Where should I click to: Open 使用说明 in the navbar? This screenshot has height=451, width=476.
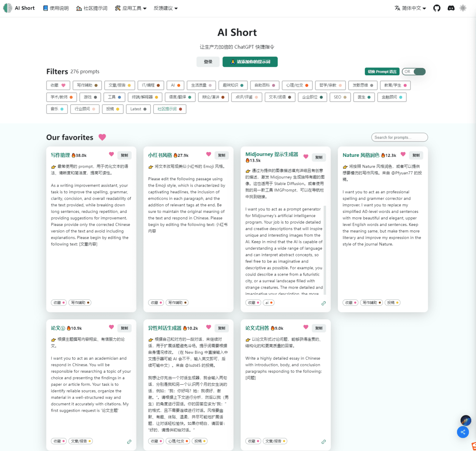click(x=56, y=8)
